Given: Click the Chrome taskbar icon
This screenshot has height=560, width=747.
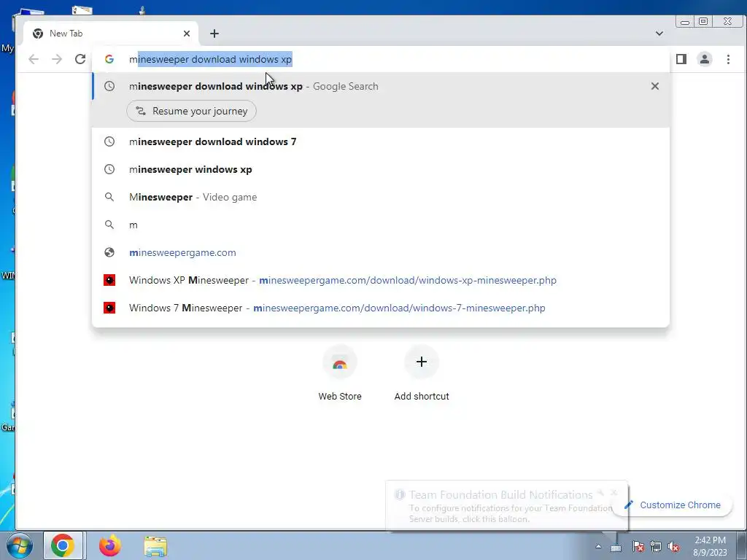Looking at the screenshot, I should pyautogui.click(x=63, y=545).
